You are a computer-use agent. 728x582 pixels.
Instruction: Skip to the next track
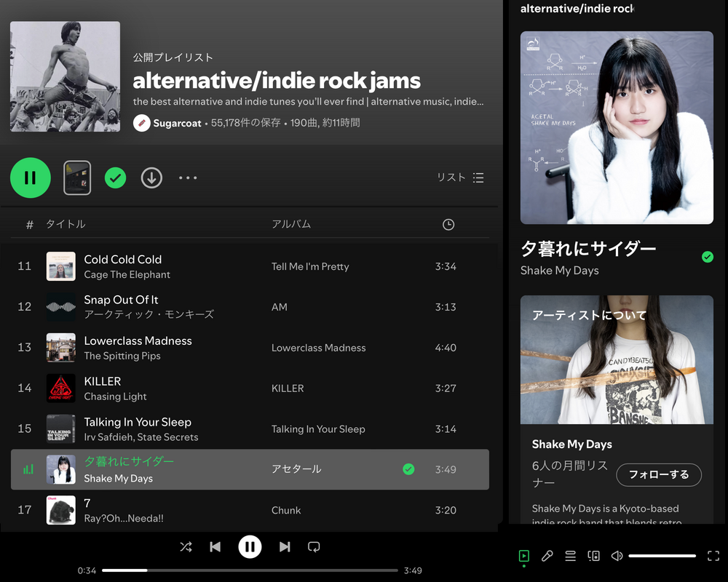pyautogui.click(x=285, y=547)
